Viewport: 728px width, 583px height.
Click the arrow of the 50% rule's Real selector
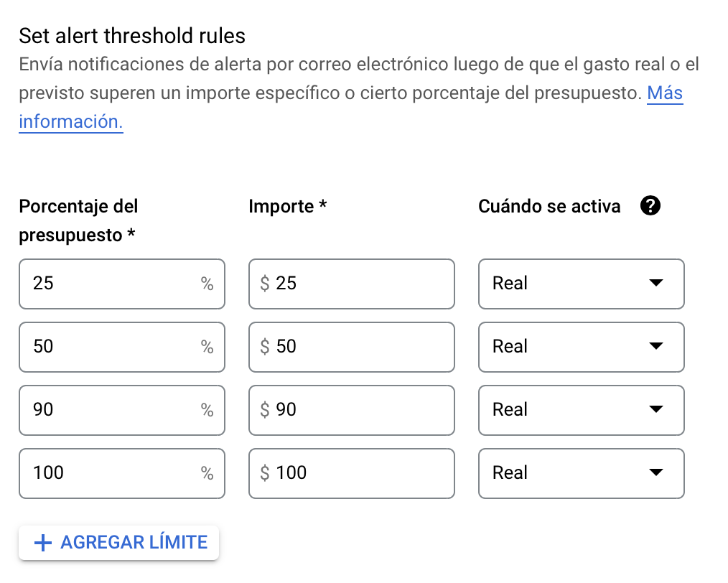point(656,346)
